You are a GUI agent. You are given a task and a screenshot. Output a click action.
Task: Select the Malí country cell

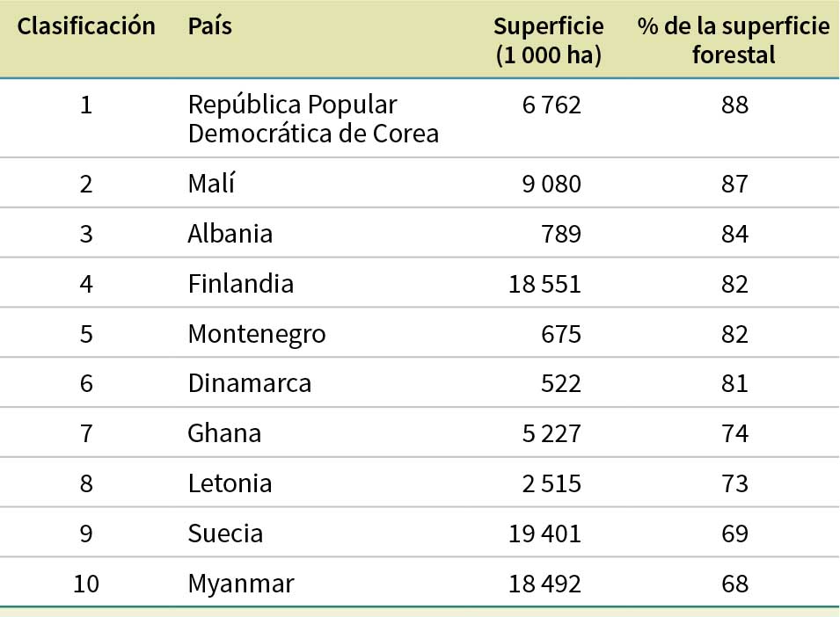(212, 184)
